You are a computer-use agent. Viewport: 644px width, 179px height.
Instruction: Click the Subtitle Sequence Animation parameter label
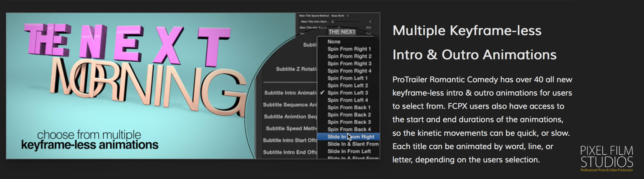[290, 105]
